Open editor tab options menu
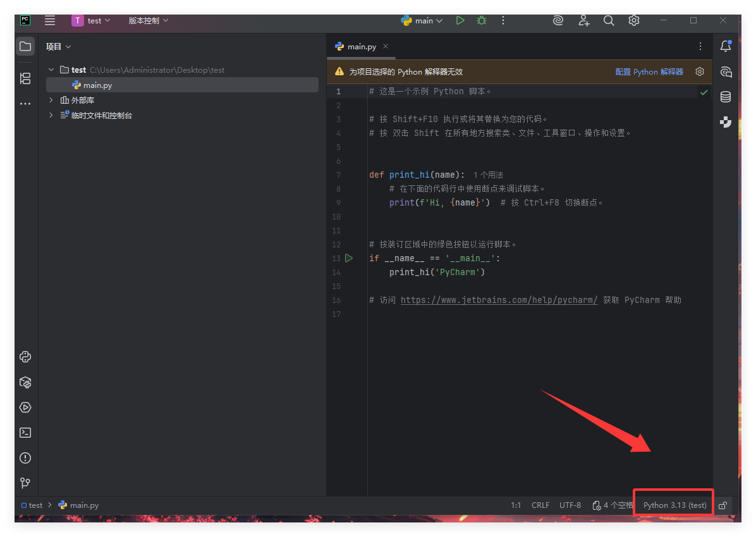The height and width of the screenshot is (537, 756). click(700, 46)
